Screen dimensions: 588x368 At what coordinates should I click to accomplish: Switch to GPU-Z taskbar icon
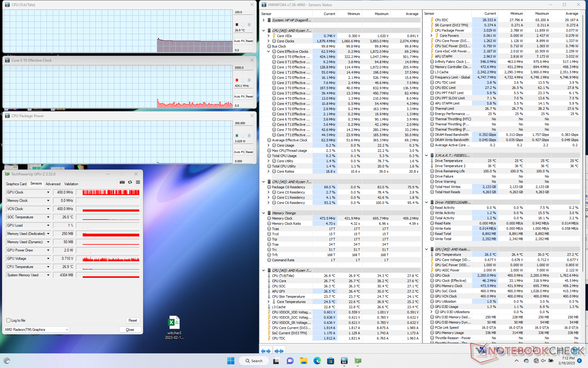tap(358, 361)
